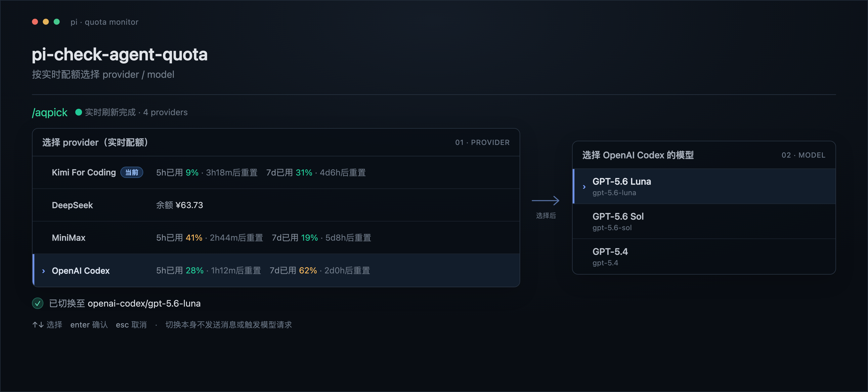Click the 按实时配额选择 provider / model subtitle
This screenshot has width=868, height=392.
click(x=103, y=75)
